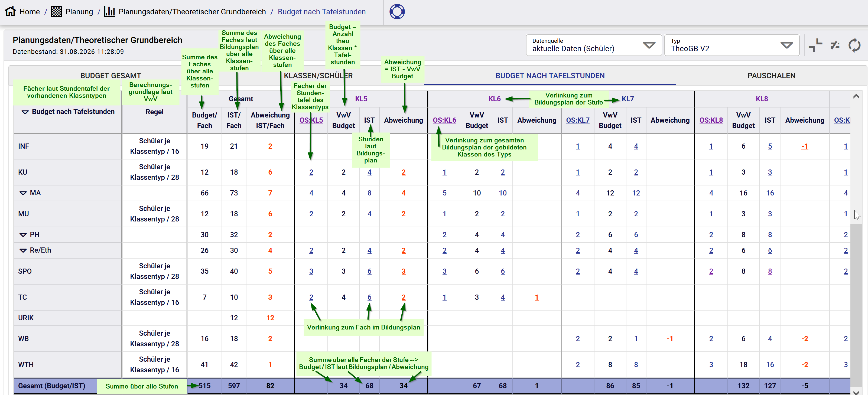Viewport: 868px width, 395px height.
Task: Click the table scrollbar down arrow
Action: tap(856, 392)
